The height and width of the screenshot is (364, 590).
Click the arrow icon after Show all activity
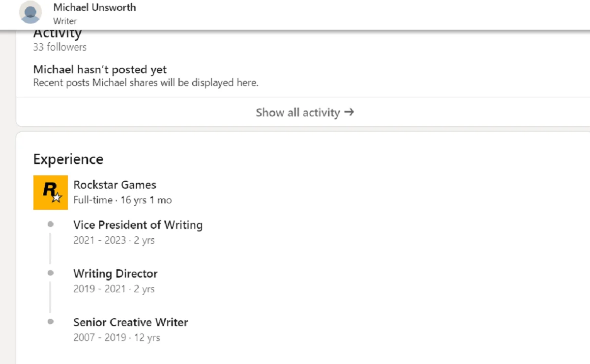(349, 112)
